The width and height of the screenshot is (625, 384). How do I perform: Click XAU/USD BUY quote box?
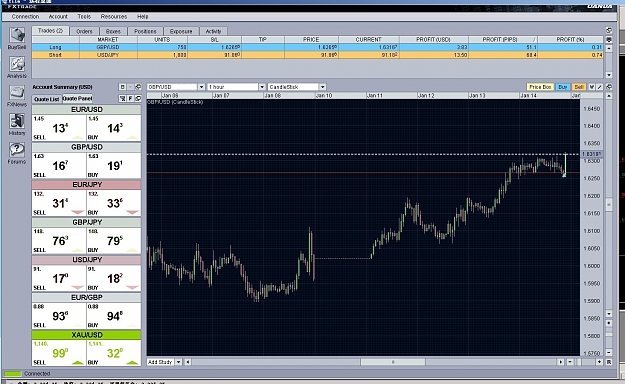(114, 352)
